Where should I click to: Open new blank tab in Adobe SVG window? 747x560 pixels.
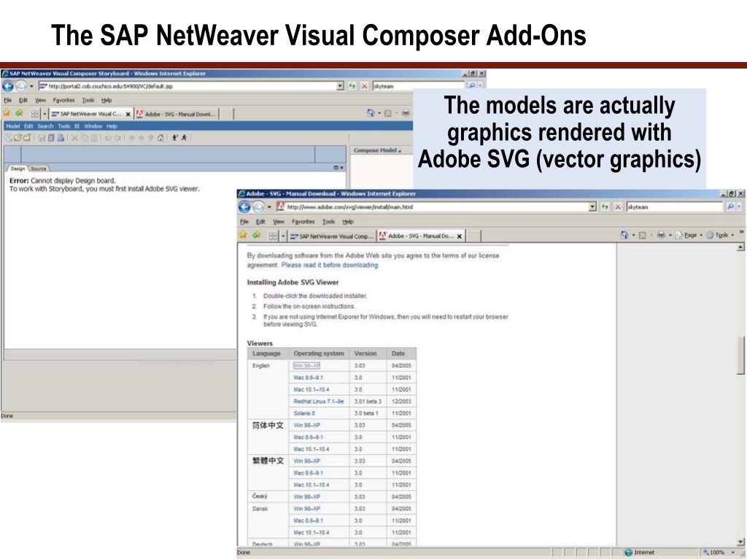[x=473, y=236]
